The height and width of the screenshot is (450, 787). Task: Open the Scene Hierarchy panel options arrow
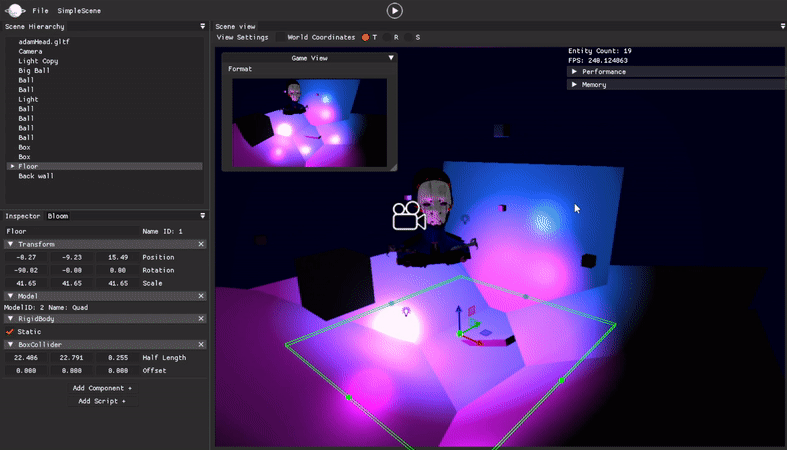pyautogui.click(x=202, y=26)
